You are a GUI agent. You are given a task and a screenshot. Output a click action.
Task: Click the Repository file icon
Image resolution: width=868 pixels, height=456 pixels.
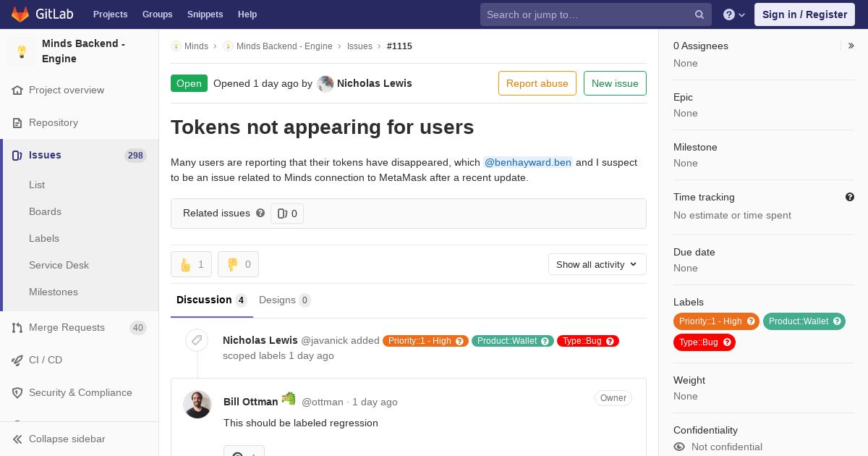[x=17, y=123]
